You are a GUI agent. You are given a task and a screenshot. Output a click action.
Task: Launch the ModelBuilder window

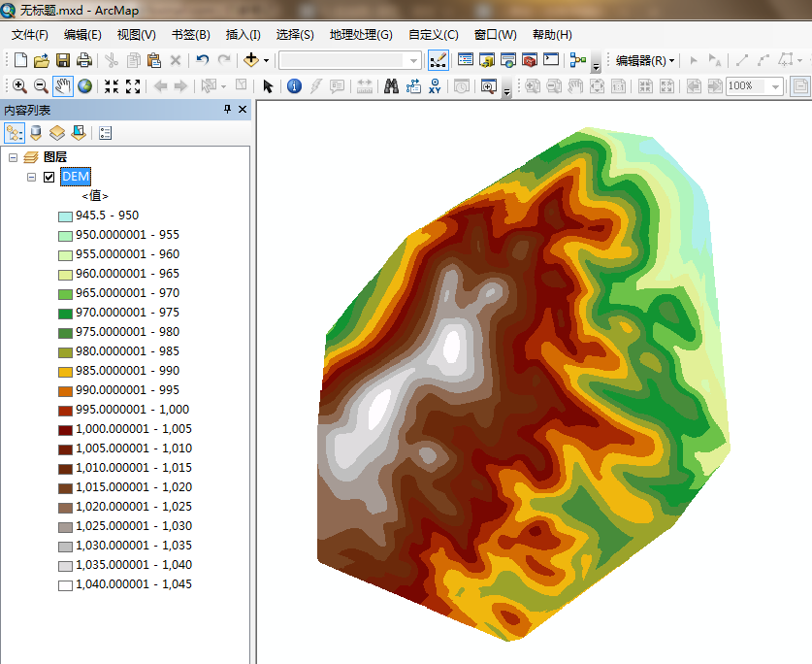click(x=578, y=60)
